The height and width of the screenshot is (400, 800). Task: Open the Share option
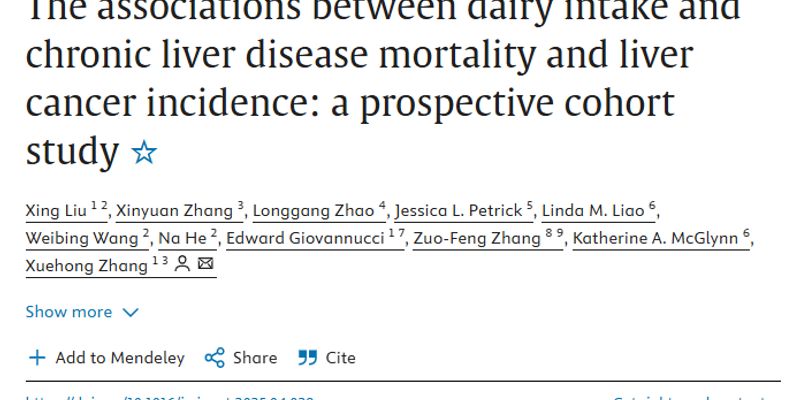pyautogui.click(x=241, y=358)
